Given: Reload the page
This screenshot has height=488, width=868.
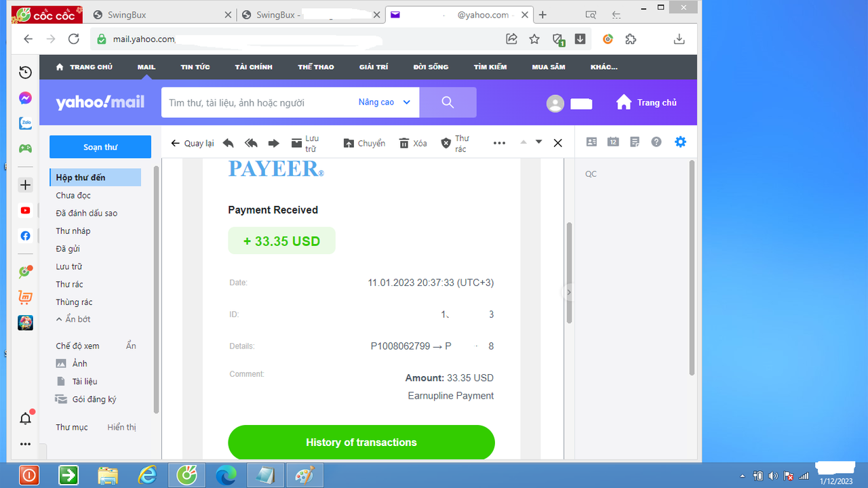Looking at the screenshot, I should [x=73, y=39].
